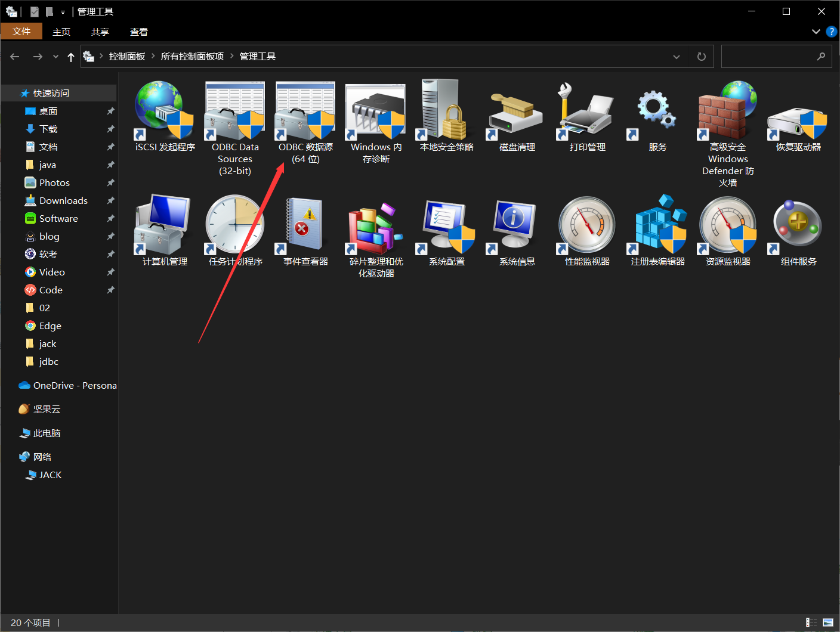Click 所有控制面板项 in the breadcrumb
This screenshot has height=632, width=840.
click(x=192, y=56)
